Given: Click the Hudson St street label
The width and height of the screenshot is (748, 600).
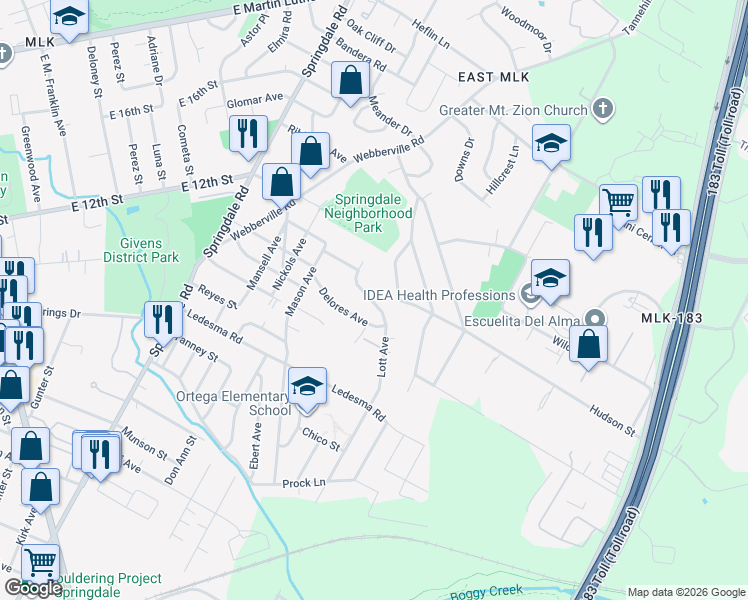Looking at the screenshot, I should [x=613, y=420].
